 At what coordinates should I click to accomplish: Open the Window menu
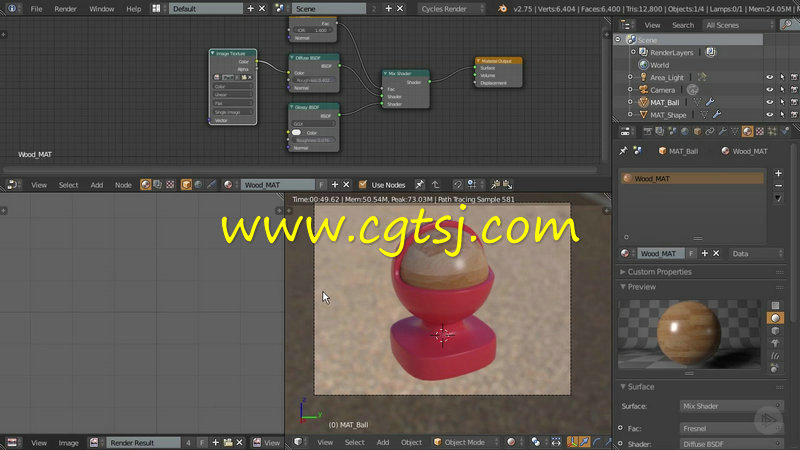pyautogui.click(x=102, y=9)
